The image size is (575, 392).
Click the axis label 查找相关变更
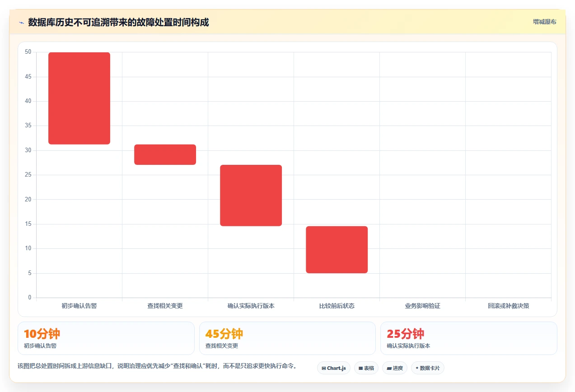coord(165,306)
